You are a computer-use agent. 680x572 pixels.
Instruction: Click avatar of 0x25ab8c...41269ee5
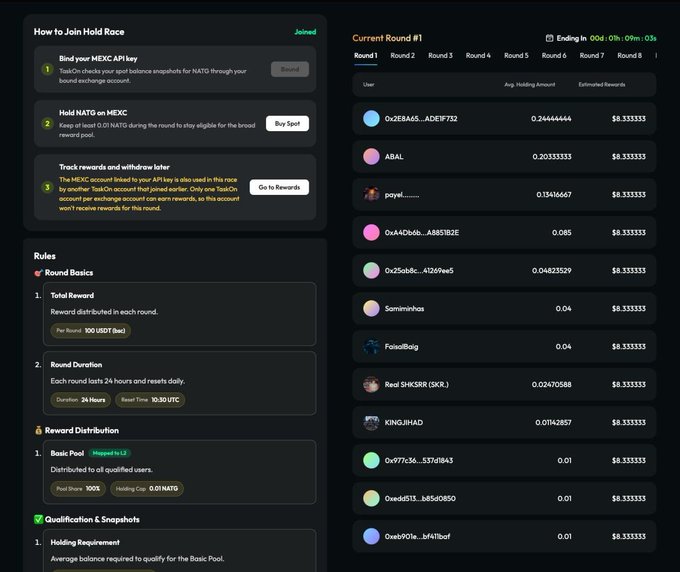tap(371, 271)
